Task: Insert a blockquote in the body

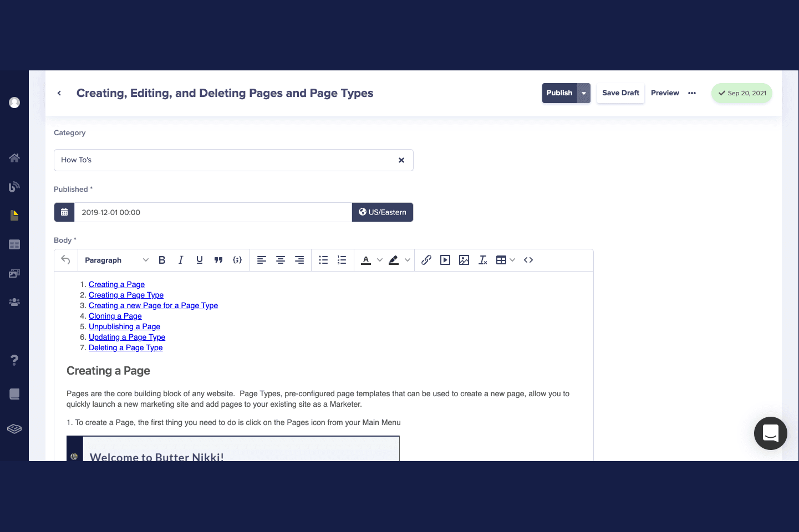Action: click(218, 260)
